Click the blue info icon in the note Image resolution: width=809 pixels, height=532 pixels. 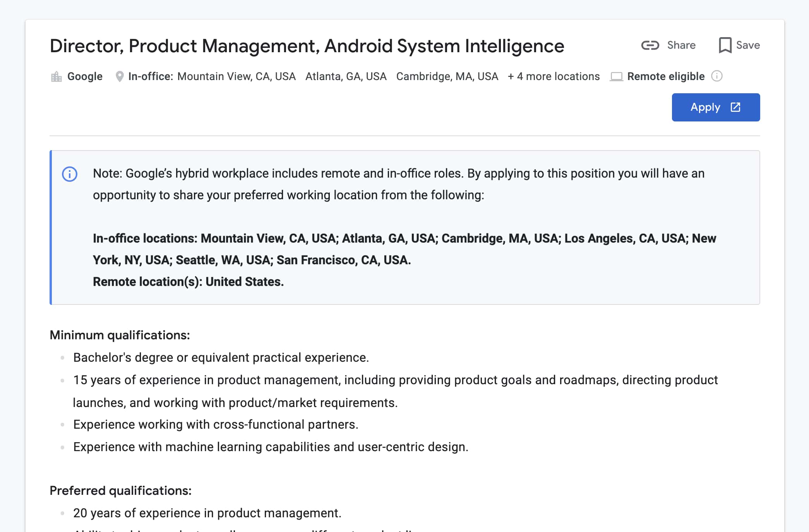70,174
